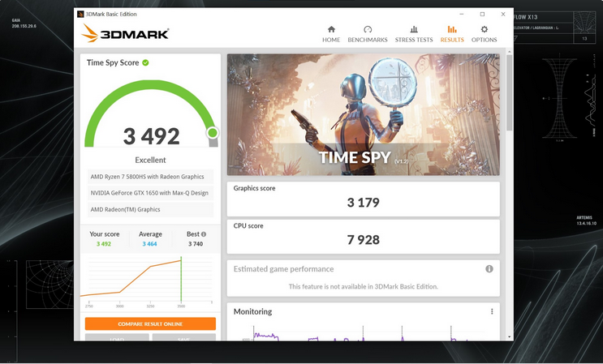Open the Monitoring three-dot menu

click(x=492, y=311)
